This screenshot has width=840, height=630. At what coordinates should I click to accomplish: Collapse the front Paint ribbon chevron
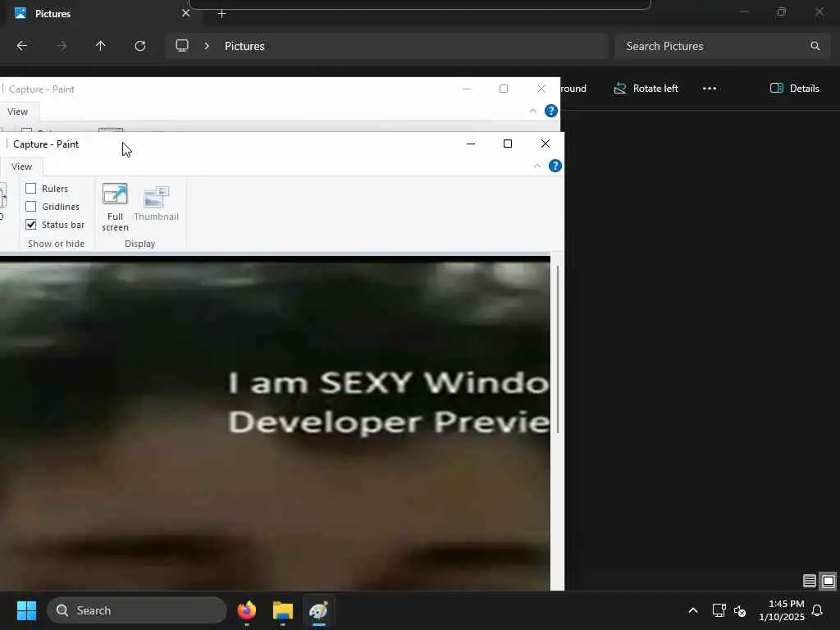[536, 166]
